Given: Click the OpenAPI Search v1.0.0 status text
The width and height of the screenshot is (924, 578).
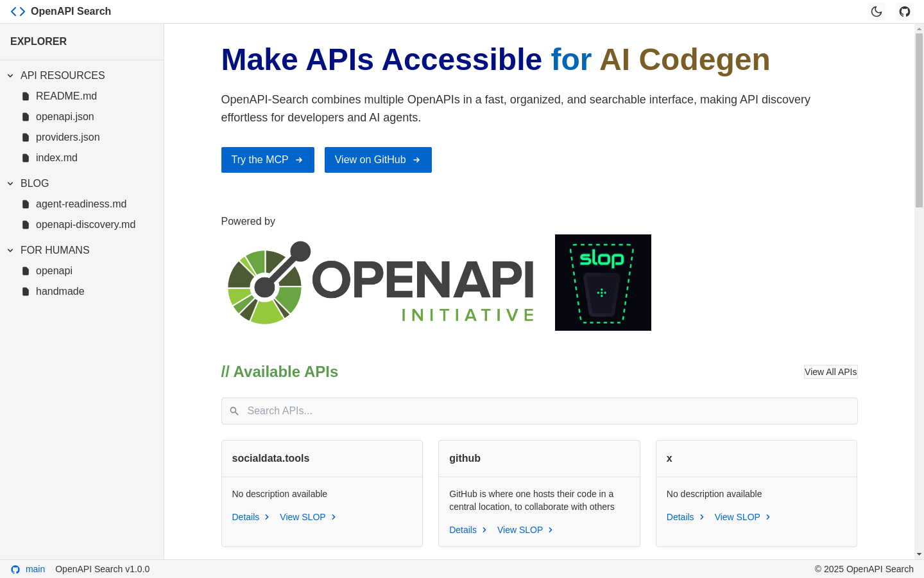Looking at the screenshot, I should pos(103,569).
